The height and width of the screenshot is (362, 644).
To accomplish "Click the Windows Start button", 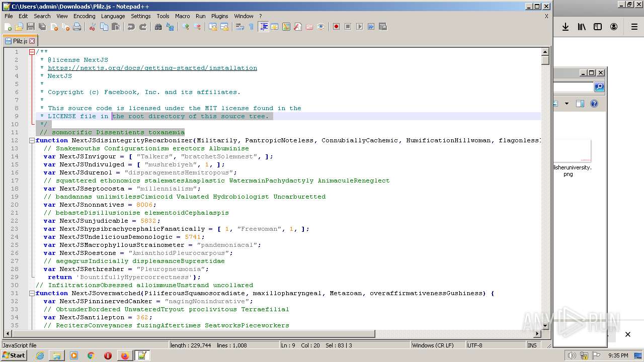I will click(x=14, y=355).
